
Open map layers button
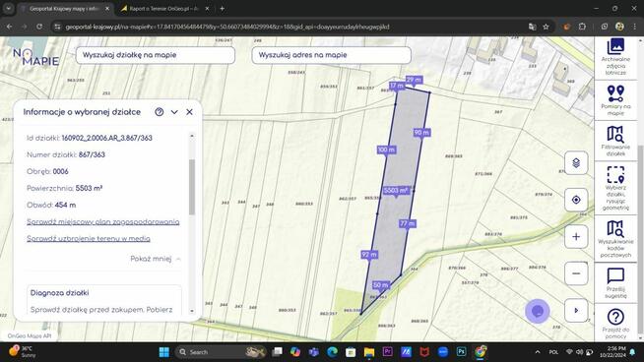click(x=576, y=163)
